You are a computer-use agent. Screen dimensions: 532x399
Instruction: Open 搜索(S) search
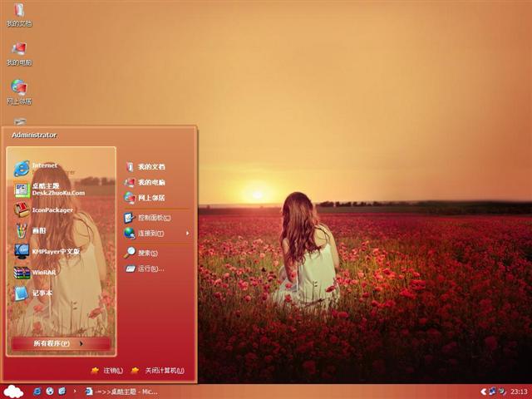[x=140, y=253]
